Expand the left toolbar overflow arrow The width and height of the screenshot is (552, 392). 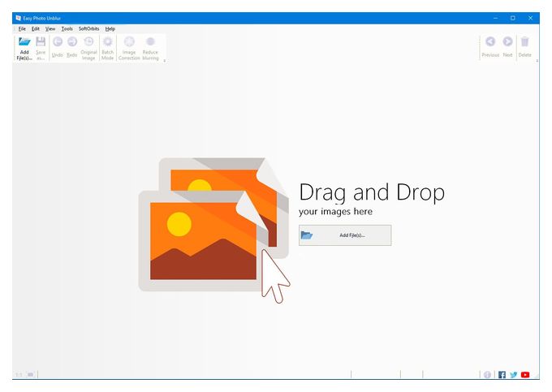point(165,61)
